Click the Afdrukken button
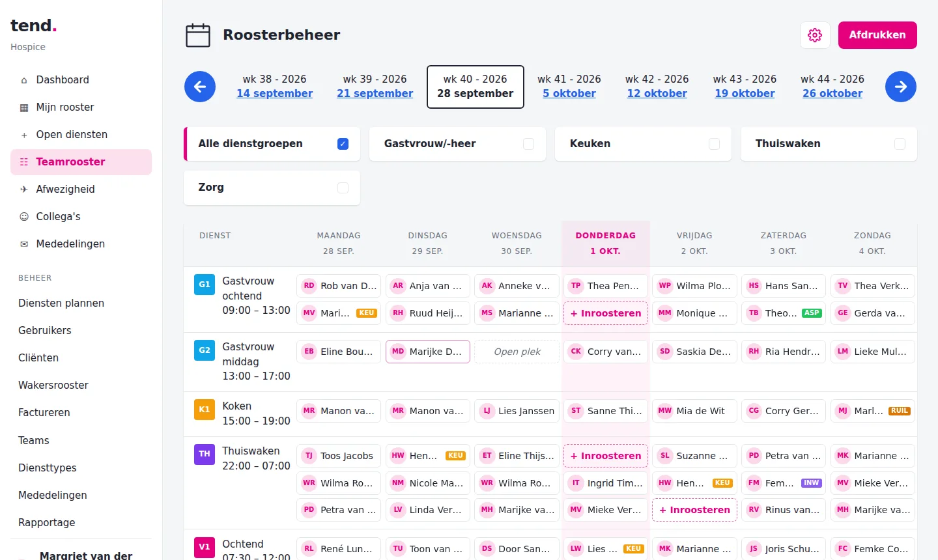 pyautogui.click(x=877, y=35)
